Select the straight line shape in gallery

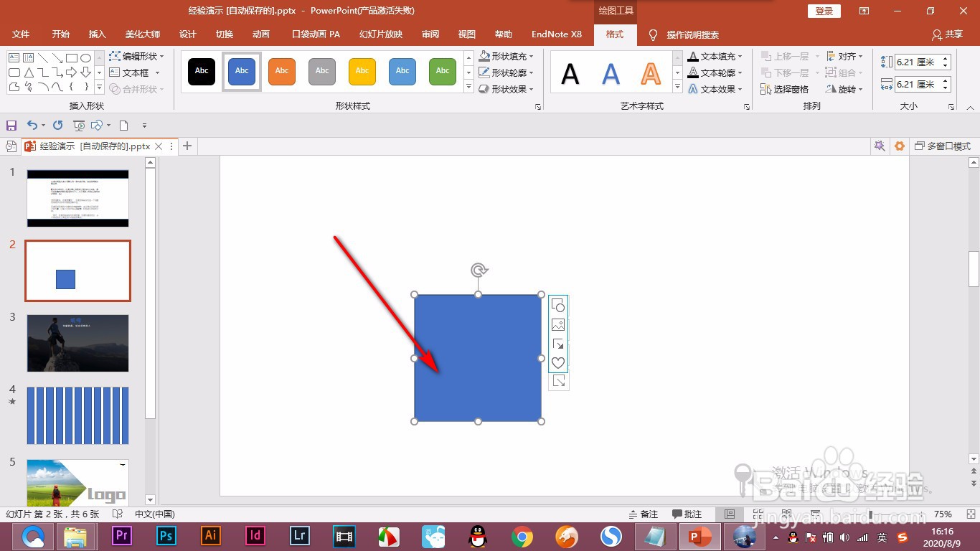43,57
